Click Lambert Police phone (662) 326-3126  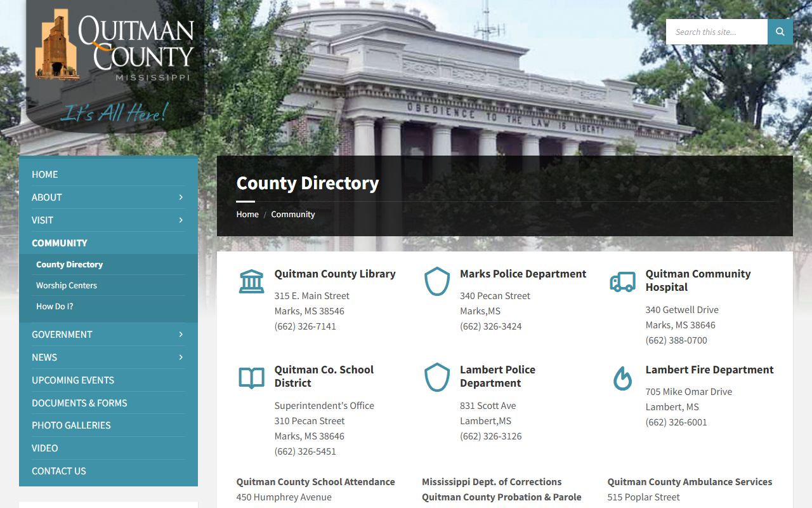click(x=491, y=436)
